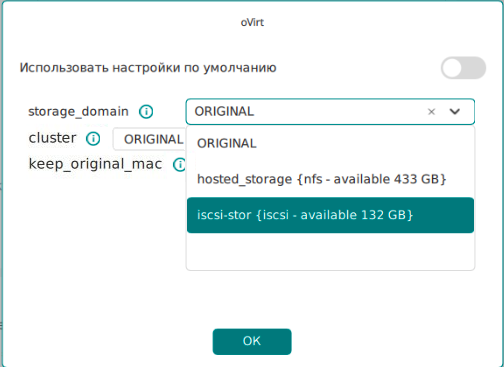The height and width of the screenshot is (368, 504).
Task: Click 'Использовать настройки по умолчанию' label
Action: [x=148, y=68]
